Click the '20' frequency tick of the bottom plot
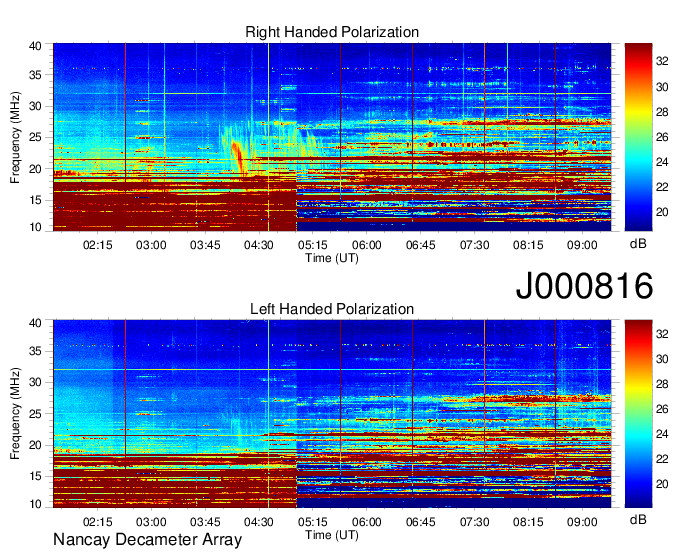Viewport: 680px width, 552px height. pos(35,445)
